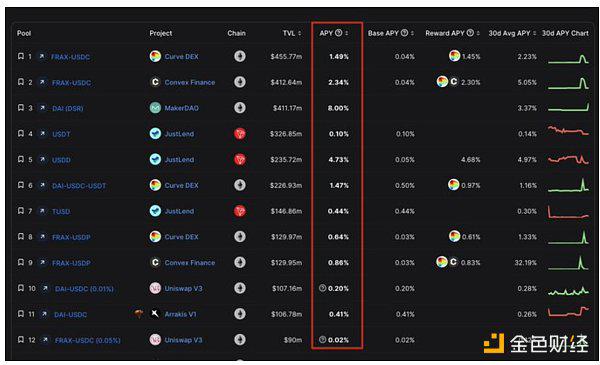Click the Arrakis V1 project logo

tap(155, 314)
